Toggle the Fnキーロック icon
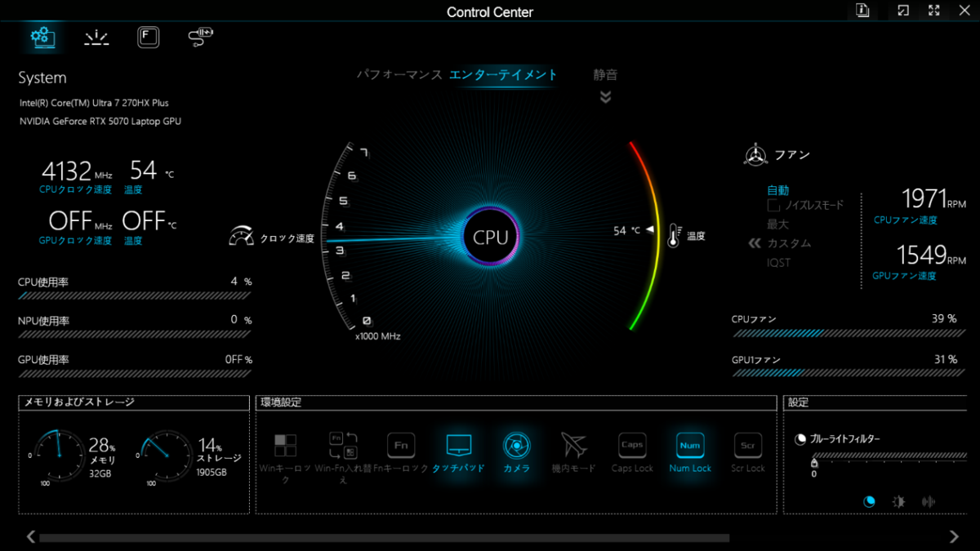Viewport: 980px width, 551px height. [401, 446]
